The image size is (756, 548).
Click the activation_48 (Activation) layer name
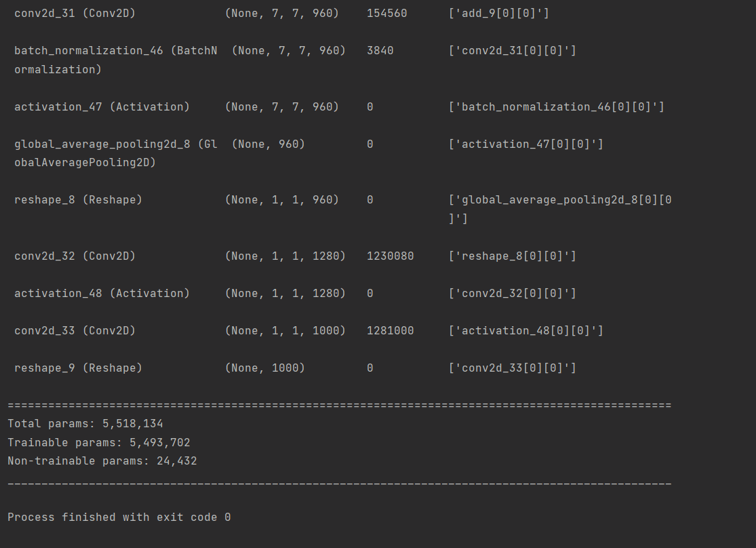[102, 293]
